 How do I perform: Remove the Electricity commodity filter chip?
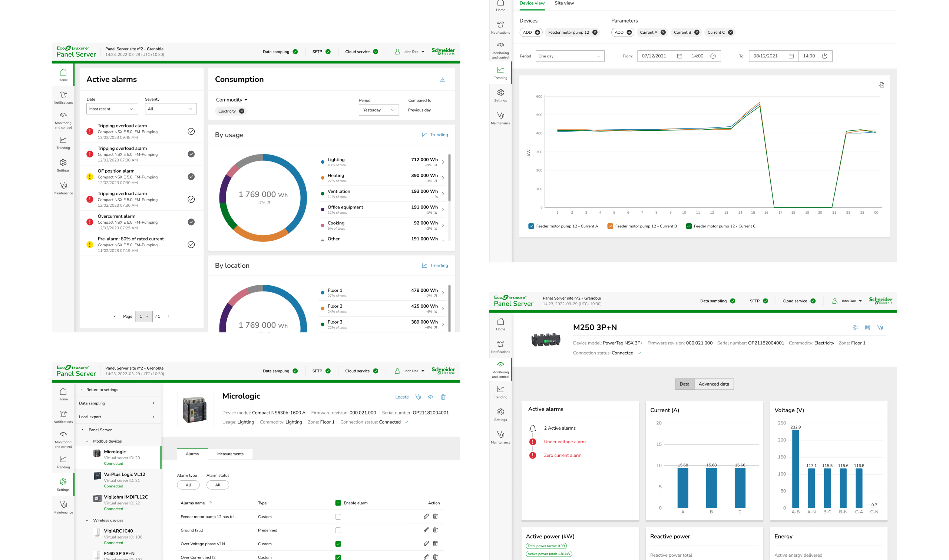click(x=242, y=111)
